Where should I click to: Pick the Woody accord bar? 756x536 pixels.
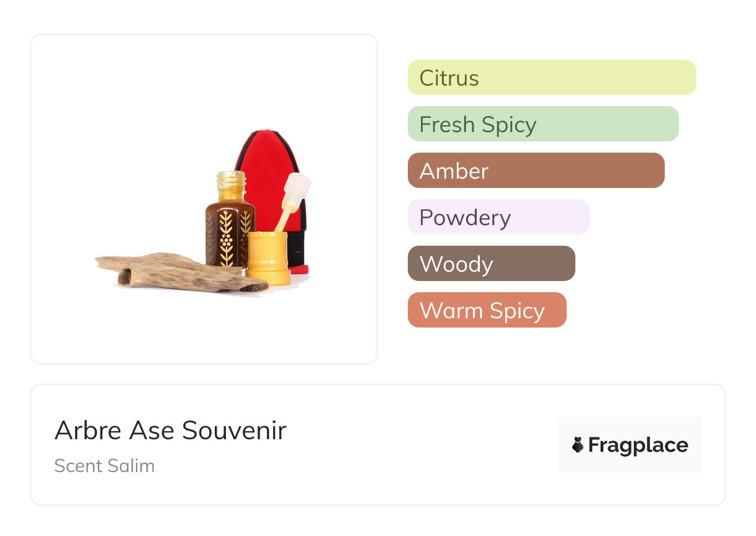491,264
